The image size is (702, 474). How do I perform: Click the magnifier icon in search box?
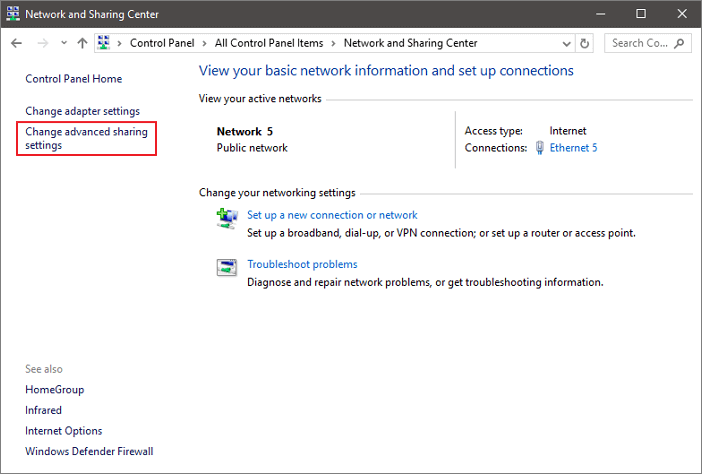tap(681, 43)
